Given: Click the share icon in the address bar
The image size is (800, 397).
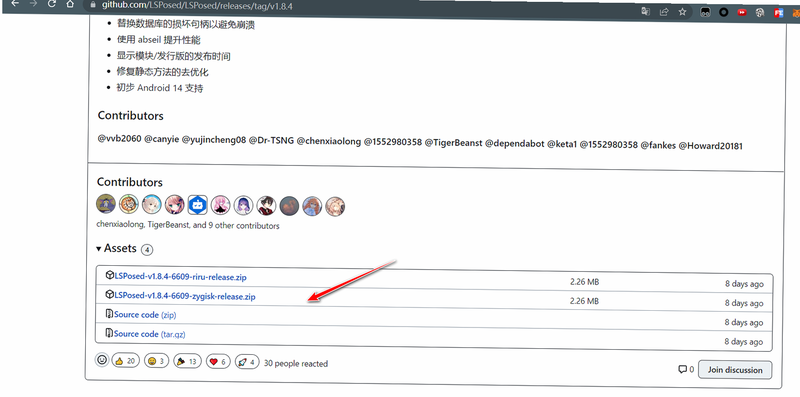Looking at the screenshot, I should [664, 11].
